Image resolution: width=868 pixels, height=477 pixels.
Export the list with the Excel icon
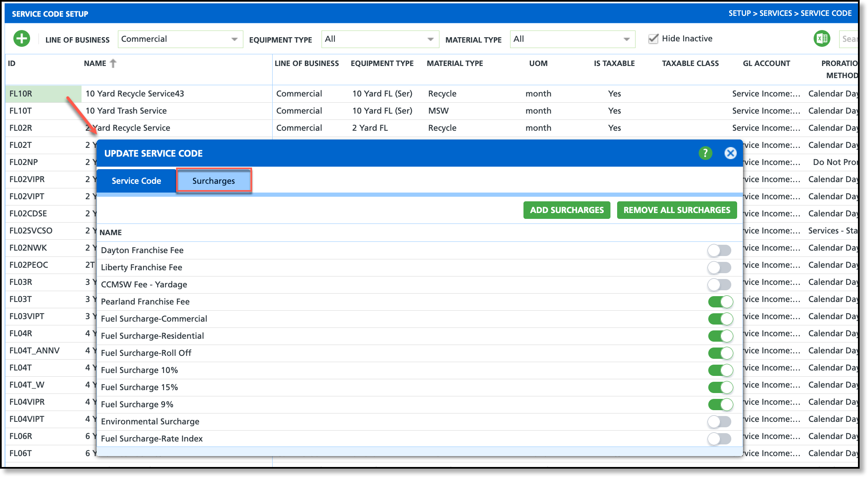pos(822,39)
